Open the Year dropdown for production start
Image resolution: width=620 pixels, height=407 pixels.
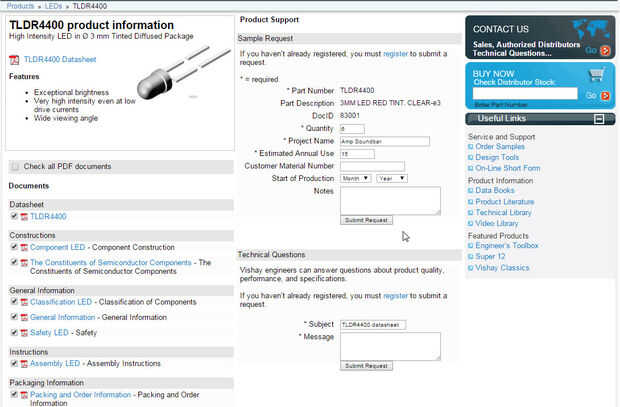(x=390, y=178)
